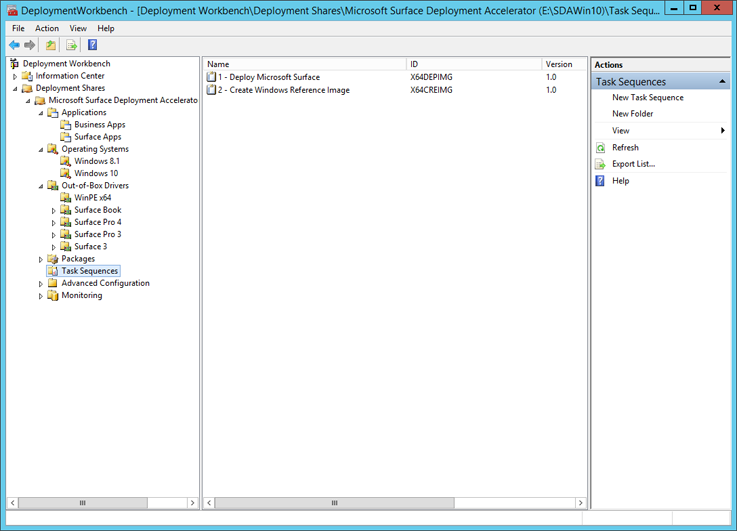Select the Windows 10 operating system folder
The width and height of the screenshot is (737, 531).
(x=95, y=173)
